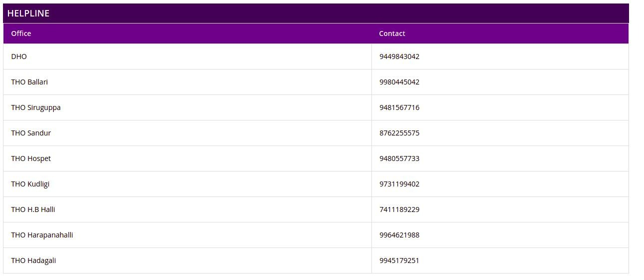644x280 pixels.
Task: Select the THO Kudligi row label
Action: pyautogui.click(x=30, y=184)
